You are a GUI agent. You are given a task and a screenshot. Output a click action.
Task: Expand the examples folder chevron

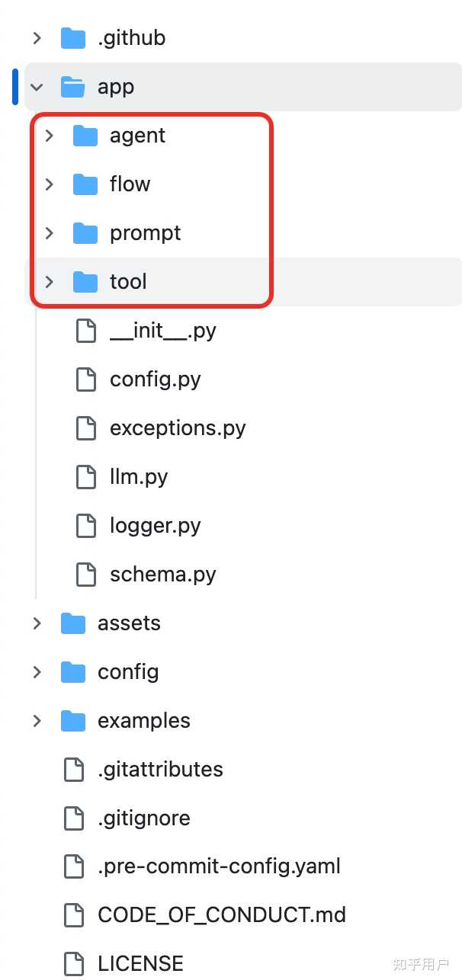tap(37, 721)
